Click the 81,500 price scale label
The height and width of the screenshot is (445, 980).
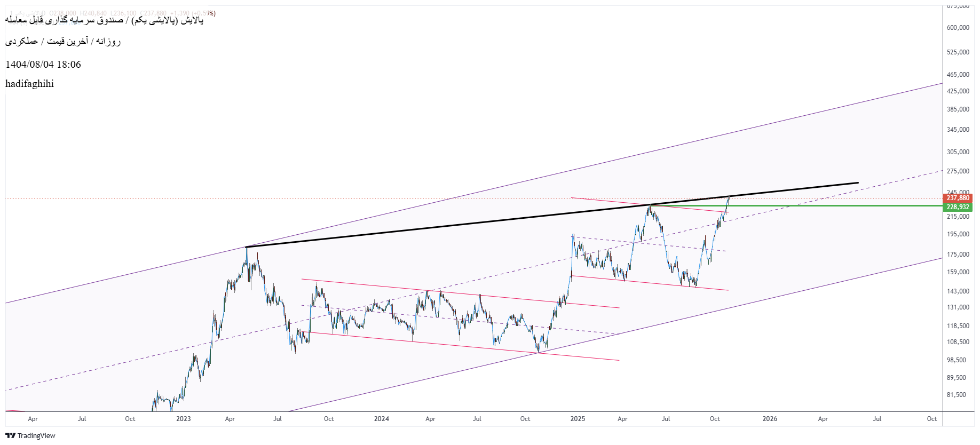click(958, 395)
